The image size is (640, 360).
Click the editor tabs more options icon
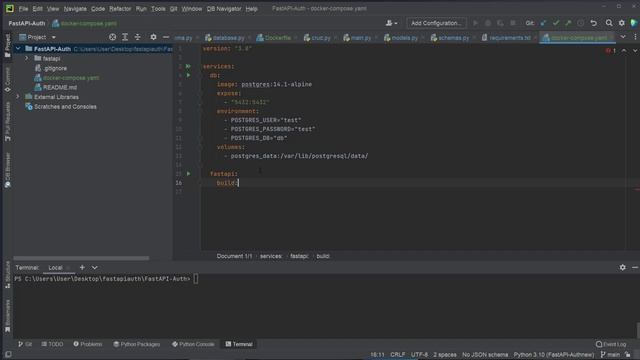click(636, 37)
